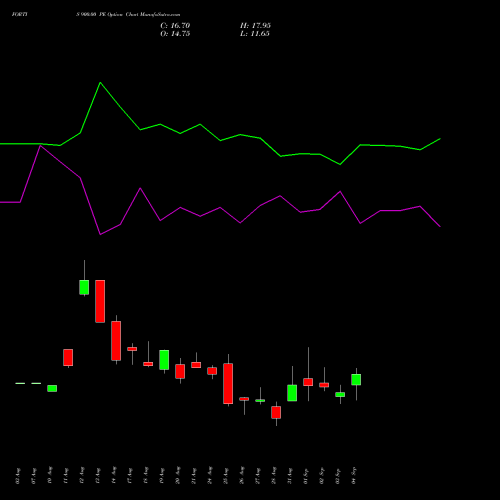Select the green candle above 04 Sep

356,380
